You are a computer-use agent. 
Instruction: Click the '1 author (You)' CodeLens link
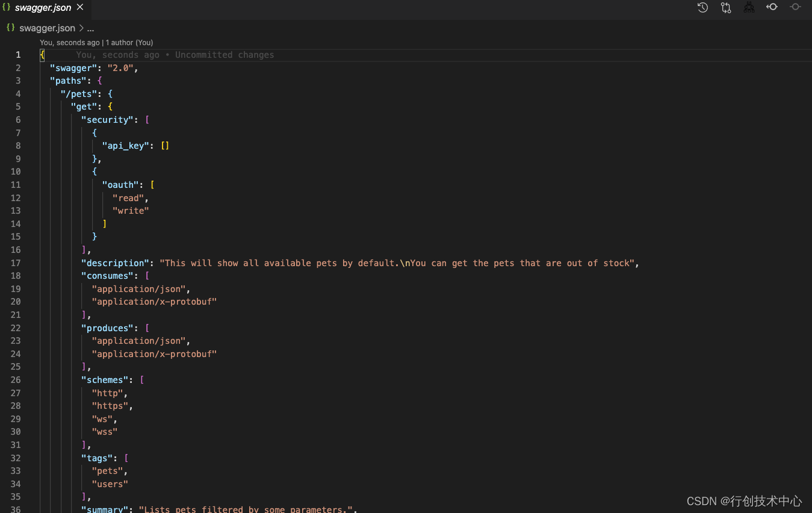coord(129,43)
